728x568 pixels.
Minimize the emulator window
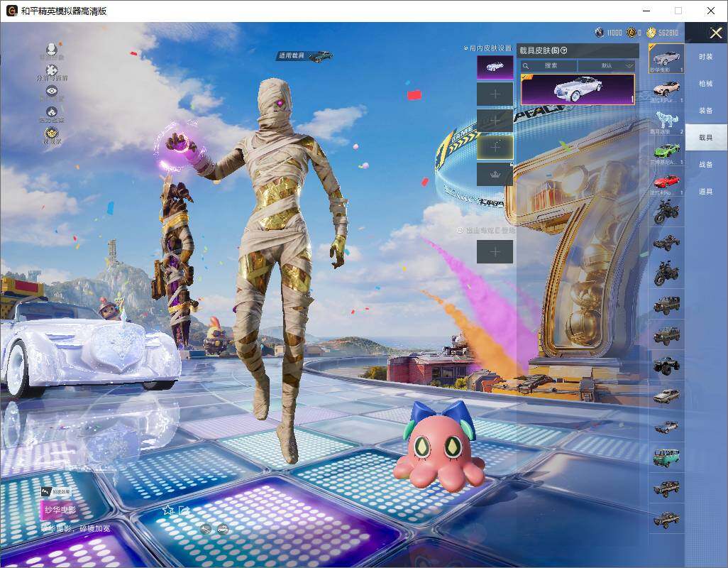coord(646,11)
